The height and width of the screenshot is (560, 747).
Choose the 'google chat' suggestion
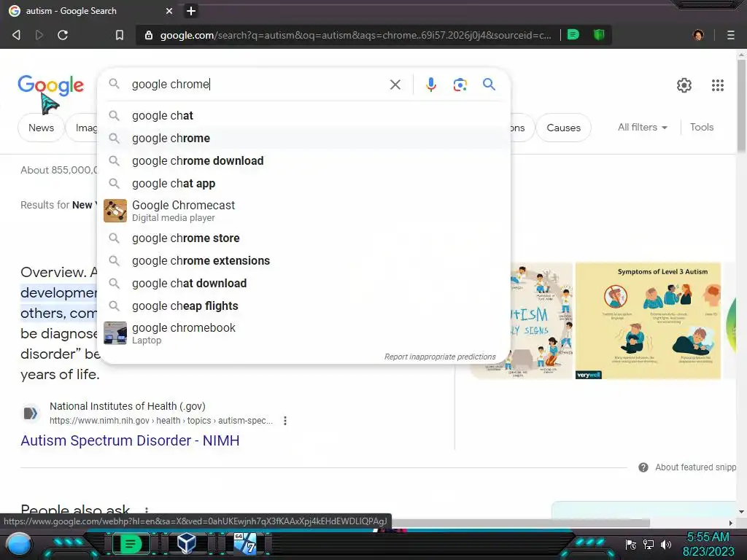pyautogui.click(x=304, y=116)
